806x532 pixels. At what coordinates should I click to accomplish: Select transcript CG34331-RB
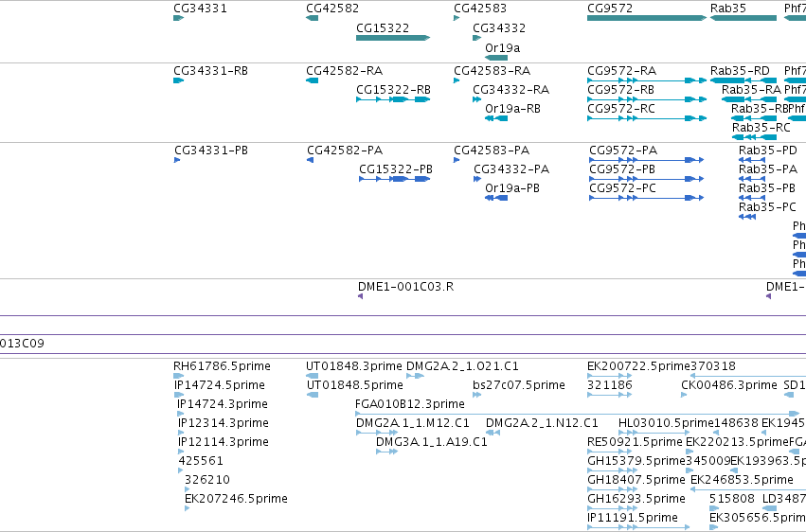tap(211, 71)
